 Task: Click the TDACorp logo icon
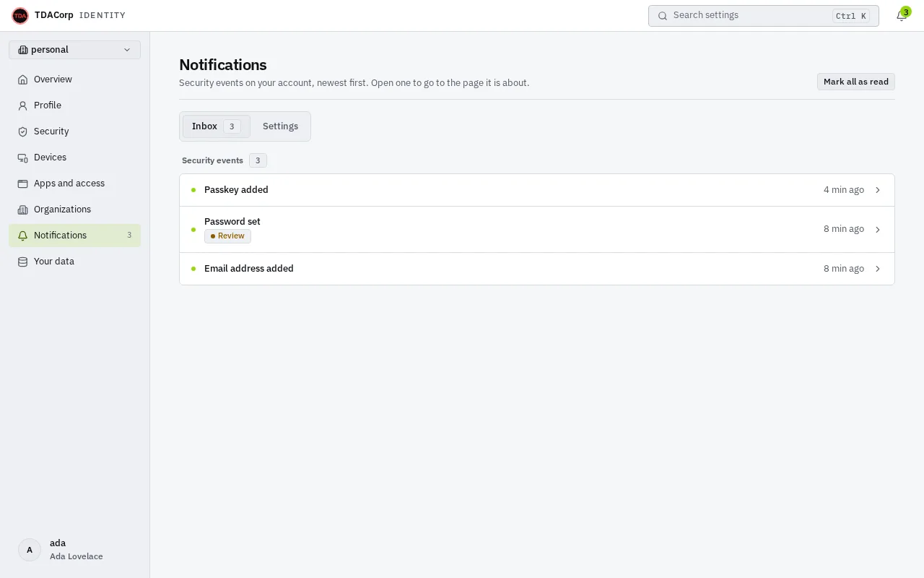click(20, 15)
